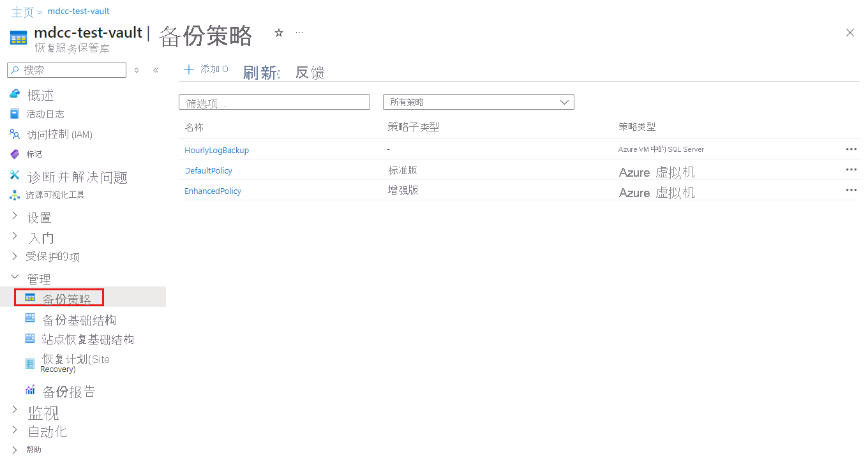The height and width of the screenshot is (460, 868).
Task: Open ellipsis menu for HourlyLogBackup row
Action: click(851, 149)
